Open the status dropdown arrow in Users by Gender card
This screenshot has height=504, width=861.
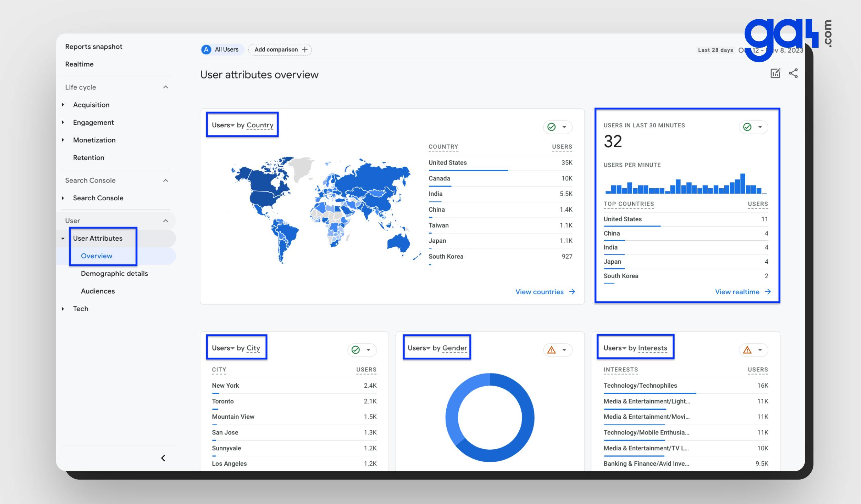(x=564, y=350)
